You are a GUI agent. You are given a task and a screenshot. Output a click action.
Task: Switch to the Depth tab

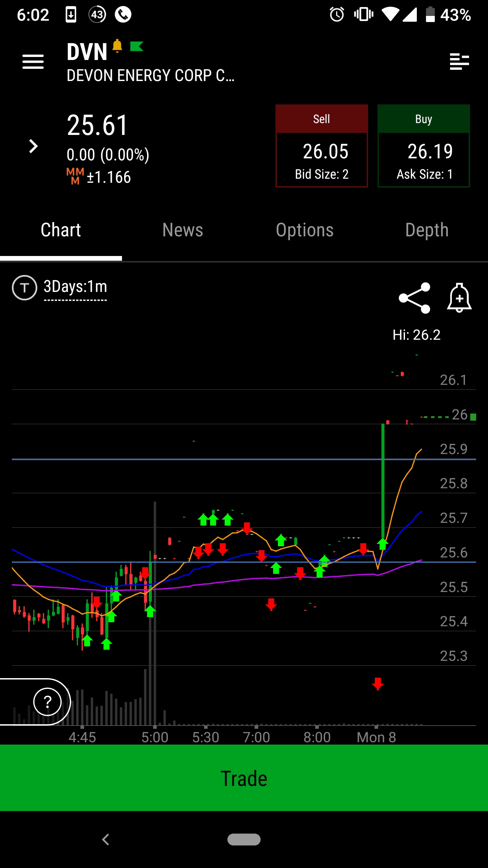(x=427, y=231)
